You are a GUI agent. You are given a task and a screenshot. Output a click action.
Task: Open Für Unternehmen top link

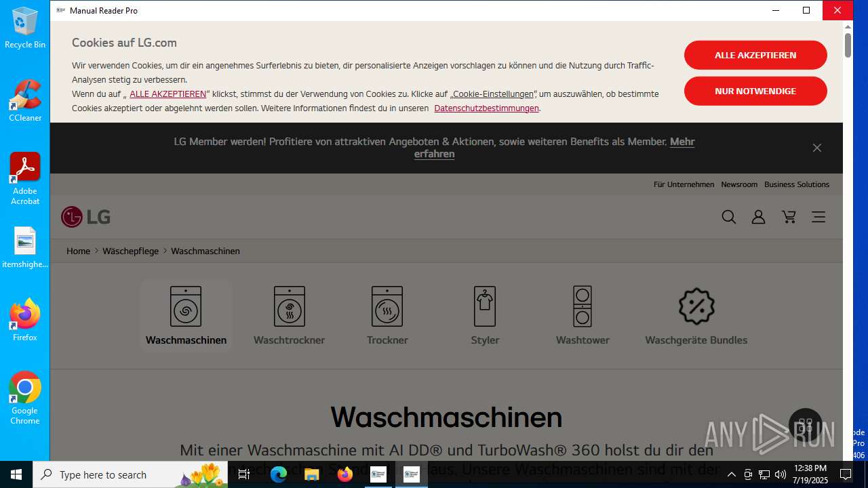coord(684,184)
